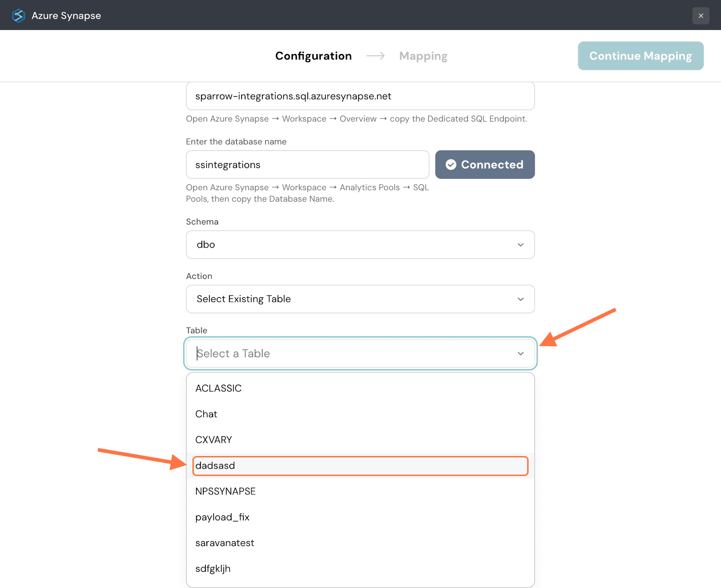
Task: Choose the Chat table option
Action: point(206,414)
